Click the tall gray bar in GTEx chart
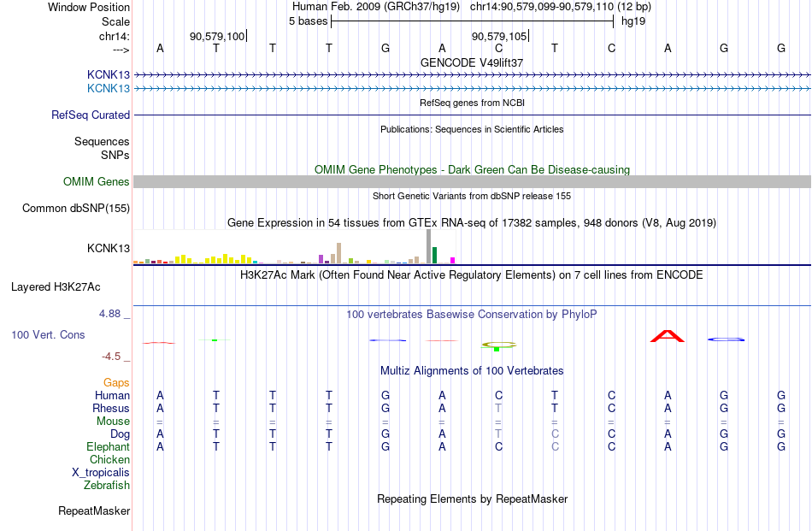Image resolution: width=812 pixels, height=531 pixels. (428, 246)
